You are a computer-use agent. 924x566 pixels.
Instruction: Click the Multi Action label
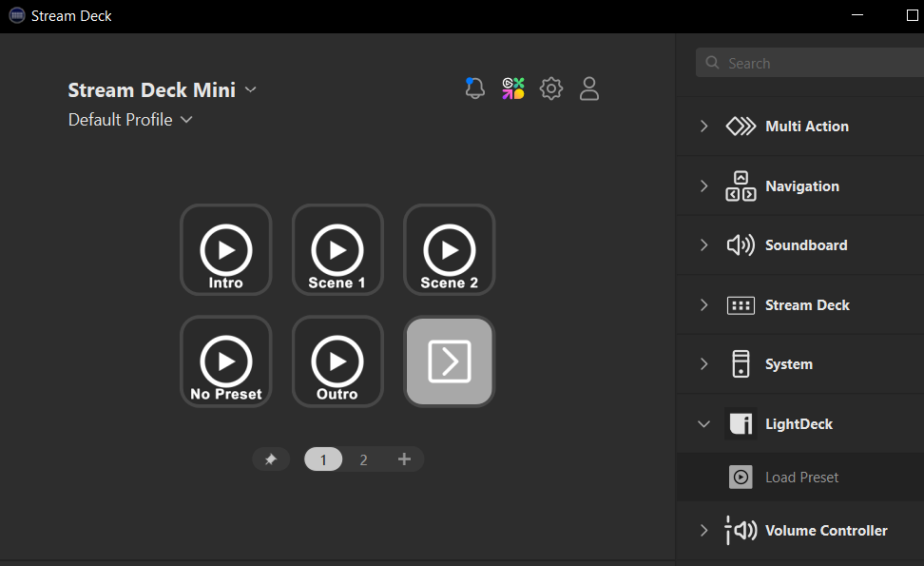pyautogui.click(x=807, y=127)
